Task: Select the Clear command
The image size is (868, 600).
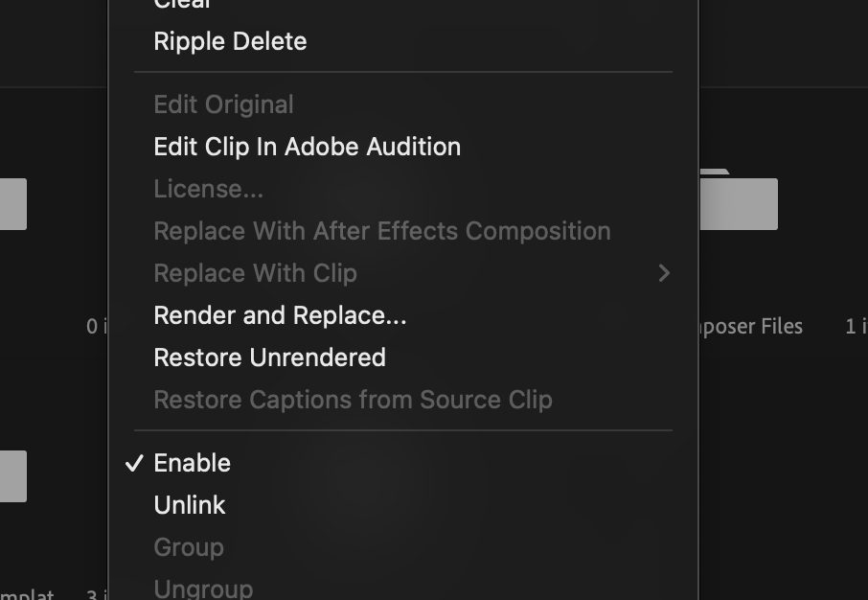Action: coord(182,5)
